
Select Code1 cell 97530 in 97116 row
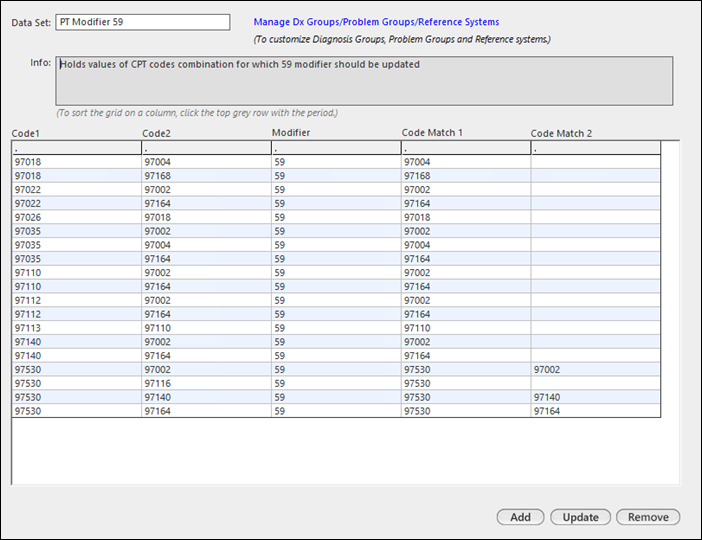(77, 384)
